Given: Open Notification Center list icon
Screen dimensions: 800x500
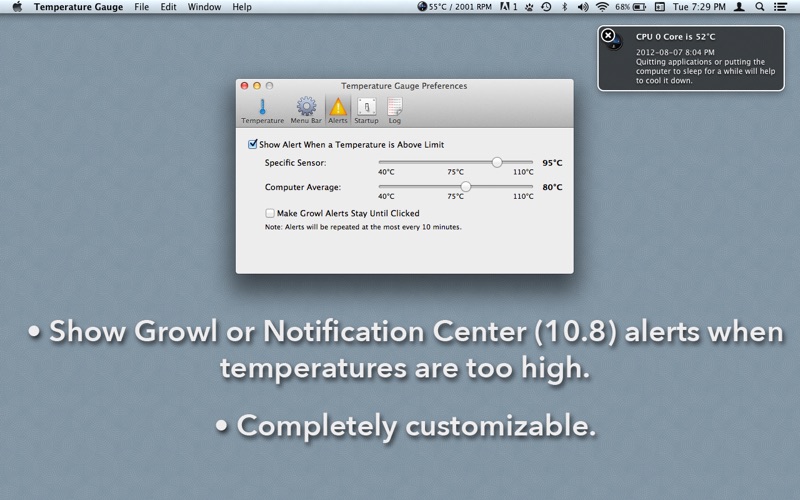Looking at the screenshot, I should point(781,7).
